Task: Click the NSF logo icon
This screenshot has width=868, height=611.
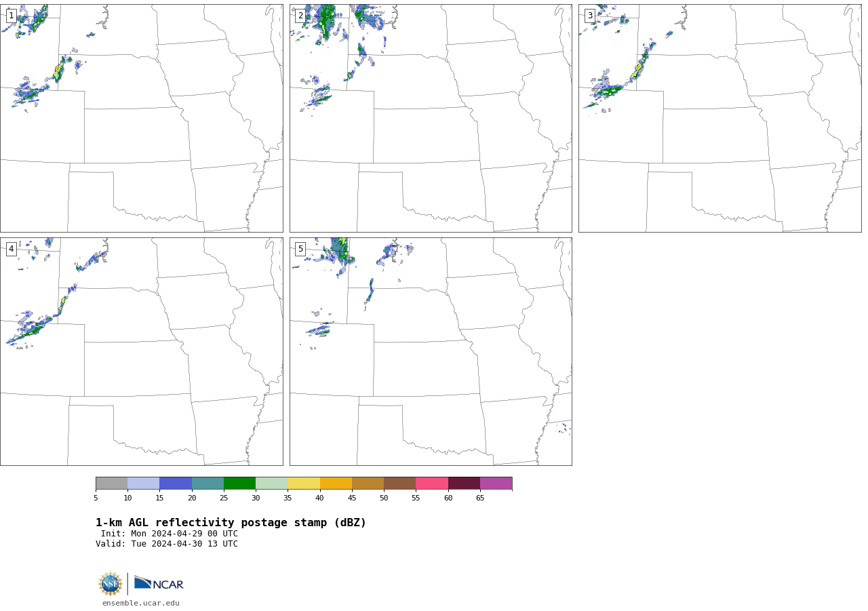Action: (111, 584)
